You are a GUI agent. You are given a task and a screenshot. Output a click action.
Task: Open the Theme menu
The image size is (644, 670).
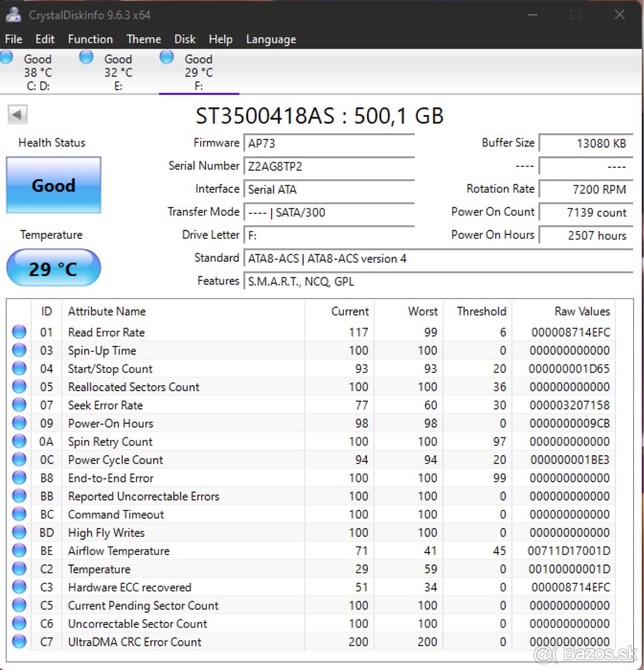143,39
